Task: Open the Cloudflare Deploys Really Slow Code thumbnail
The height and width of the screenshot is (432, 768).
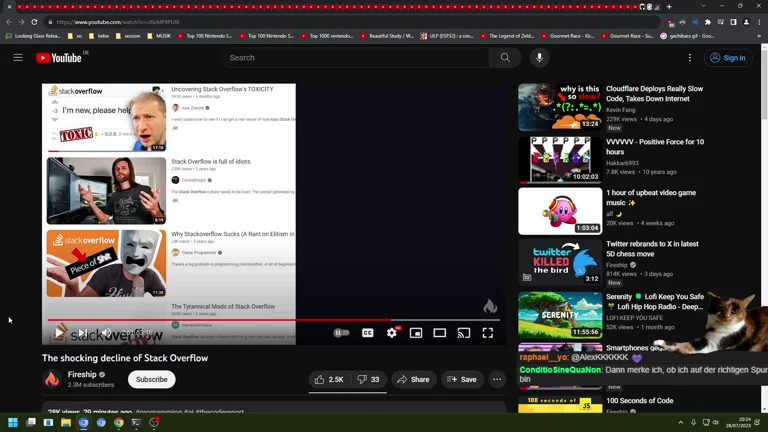Action: coord(560,107)
